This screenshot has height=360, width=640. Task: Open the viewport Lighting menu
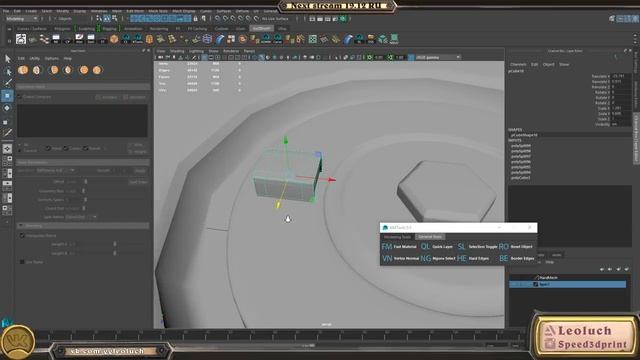(196, 51)
